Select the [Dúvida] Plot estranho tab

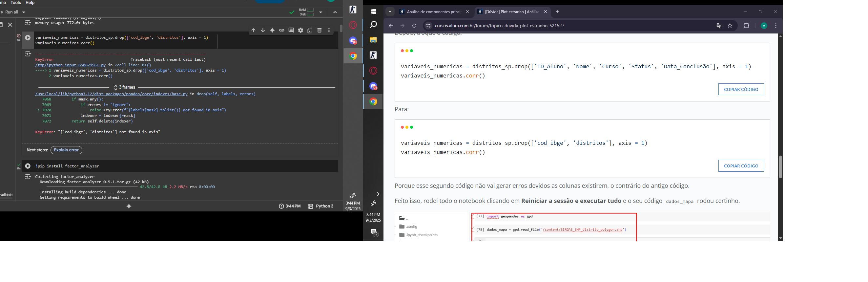click(x=509, y=12)
